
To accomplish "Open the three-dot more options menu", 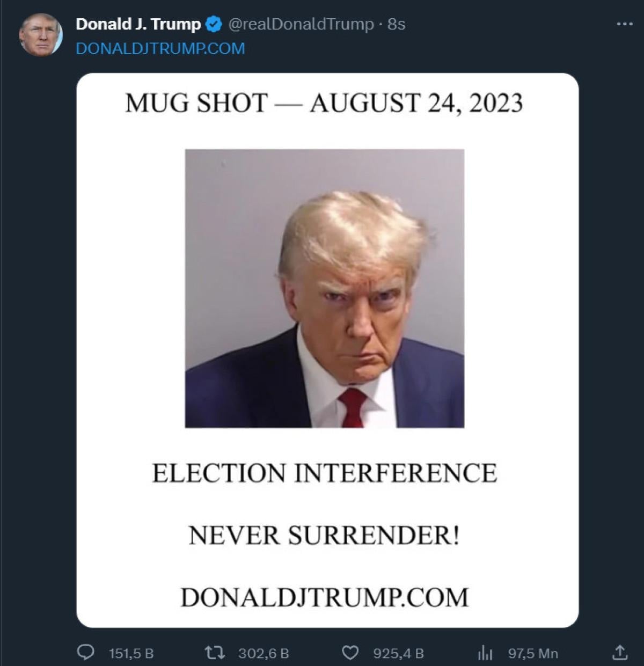I will click(x=624, y=24).
